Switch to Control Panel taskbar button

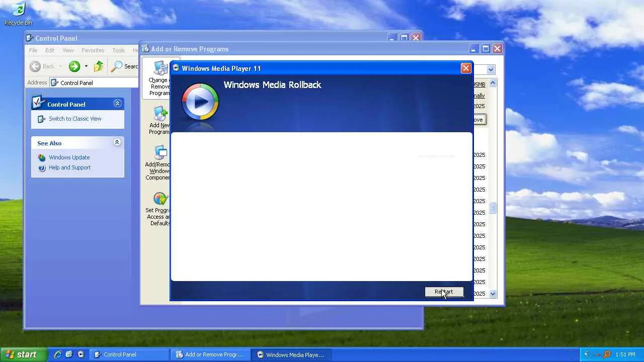tap(130, 354)
